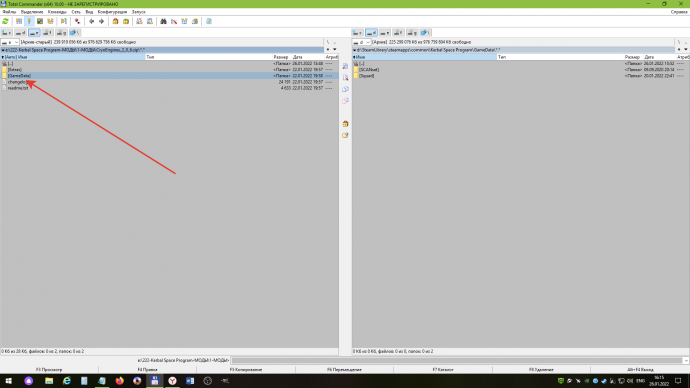Select drive f in left drive bar

48,33
